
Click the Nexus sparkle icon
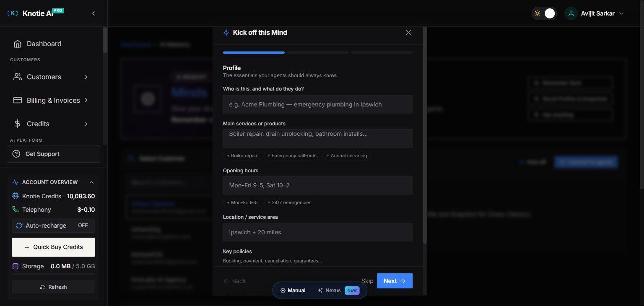click(320, 290)
